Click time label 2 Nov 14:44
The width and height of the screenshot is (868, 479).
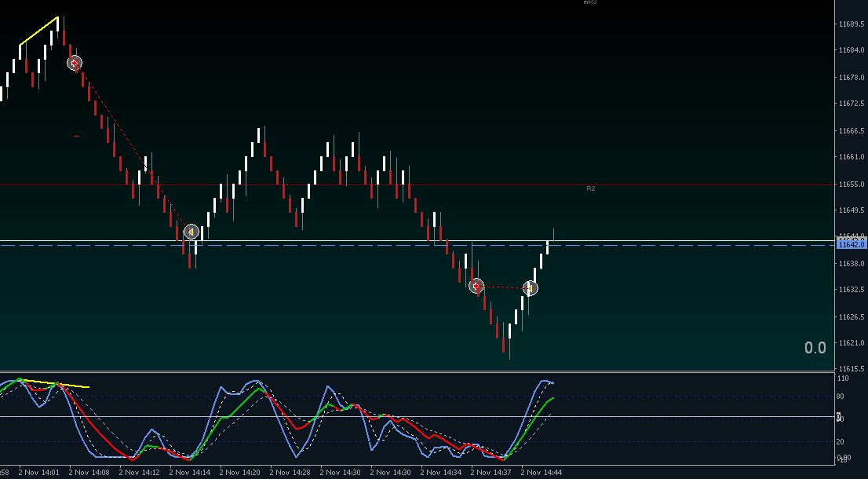pos(542,473)
